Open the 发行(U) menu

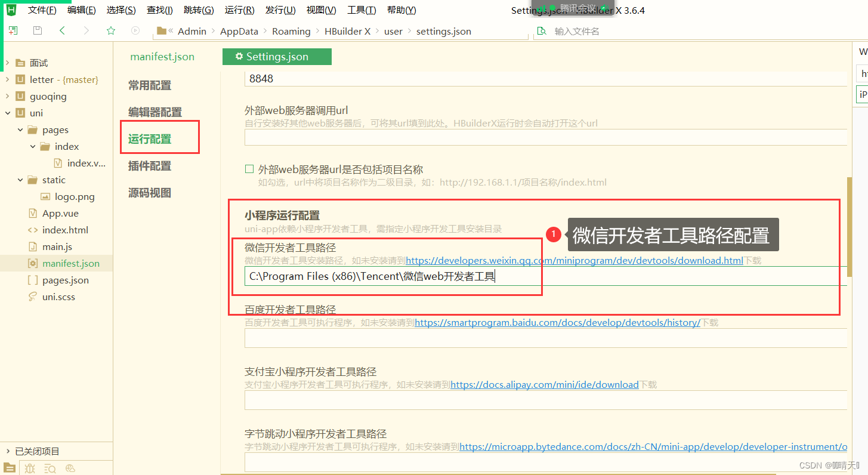(x=280, y=10)
